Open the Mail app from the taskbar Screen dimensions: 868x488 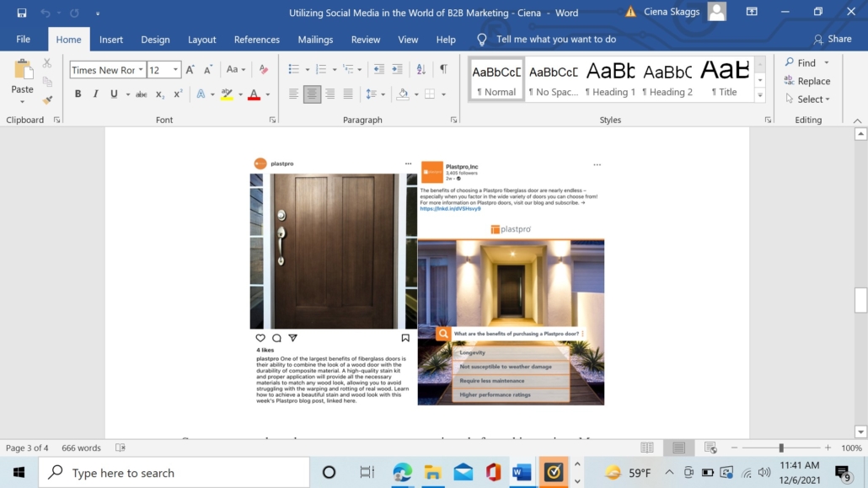463,473
